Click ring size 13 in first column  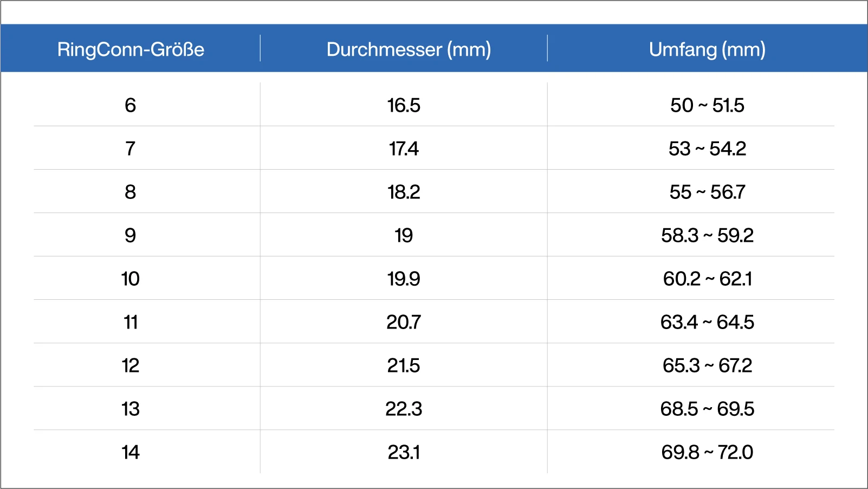(x=131, y=409)
